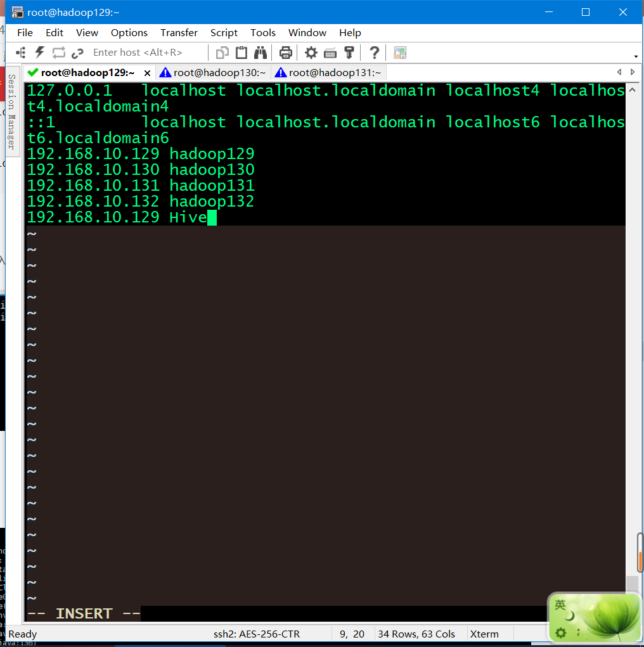The image size is (644, 647).
Task: Expand the Session Manager side panel
Action: tap(12, 112)
